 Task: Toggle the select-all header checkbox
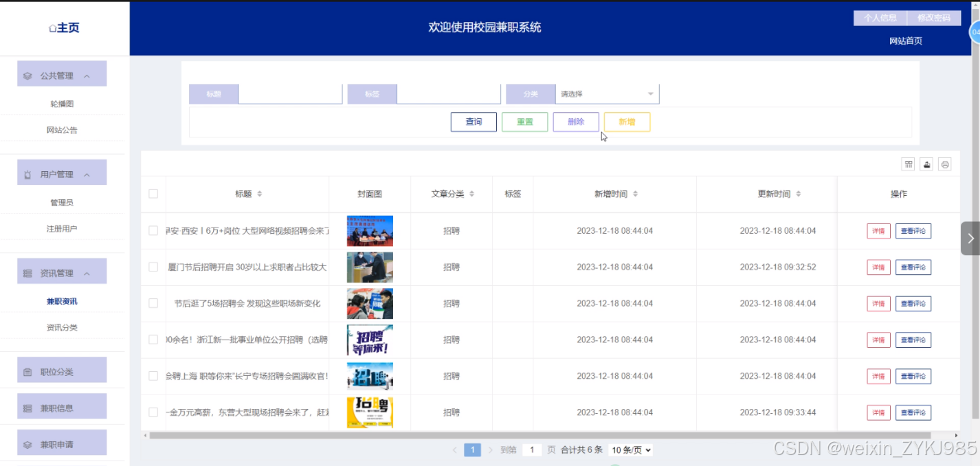pyautogui.click(x=153, y=194)
